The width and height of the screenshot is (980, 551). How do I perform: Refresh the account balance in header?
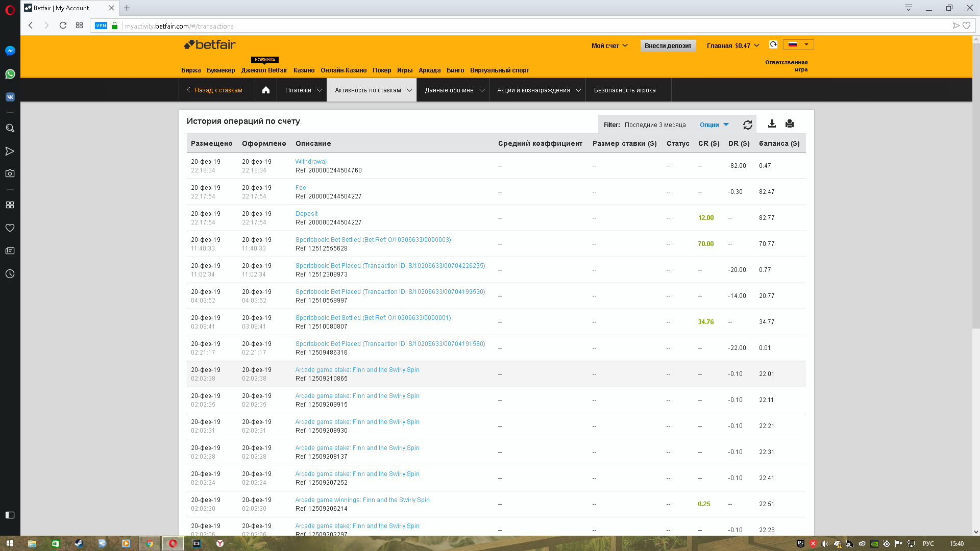click(x=773, y=44)
